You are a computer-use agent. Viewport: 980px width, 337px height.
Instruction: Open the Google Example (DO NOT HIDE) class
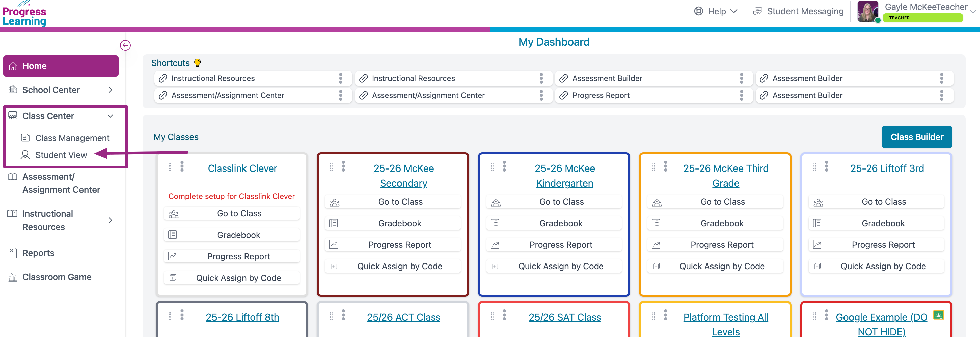point(881,324)
